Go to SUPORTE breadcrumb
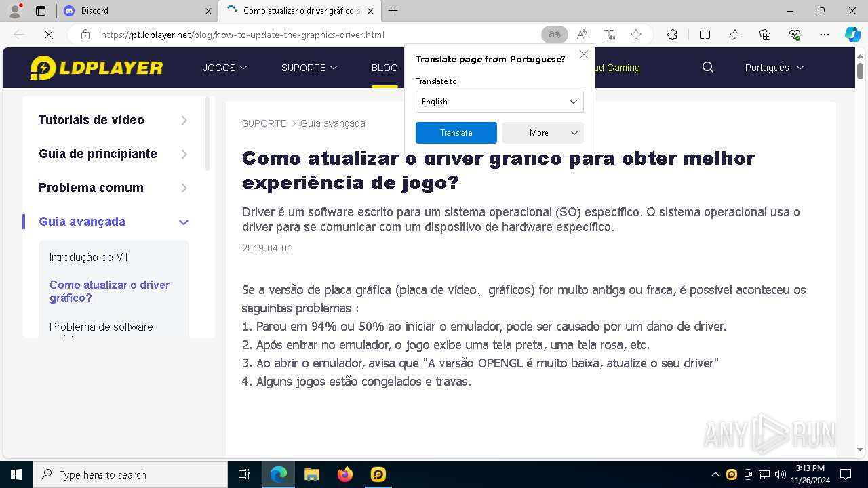 coord(264,123)
